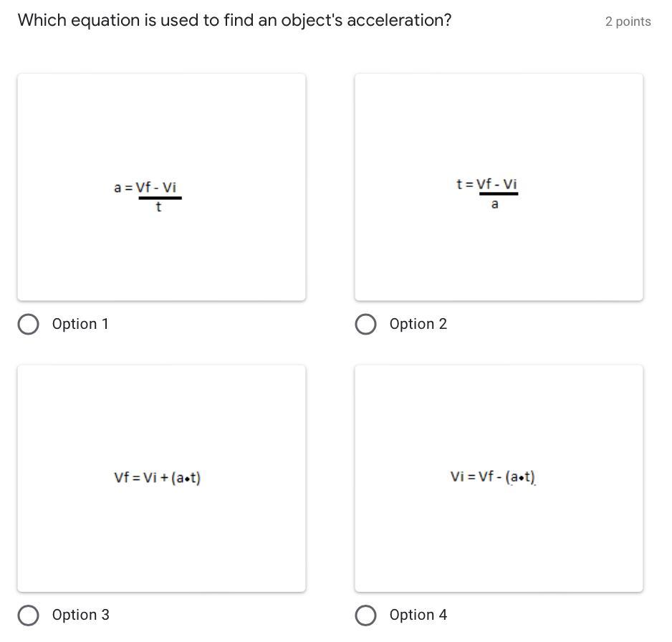Click the "a = Vf - Vi" equation numerator text
Image resolution: width=672 pixels, height=642 pixels.
145,187
